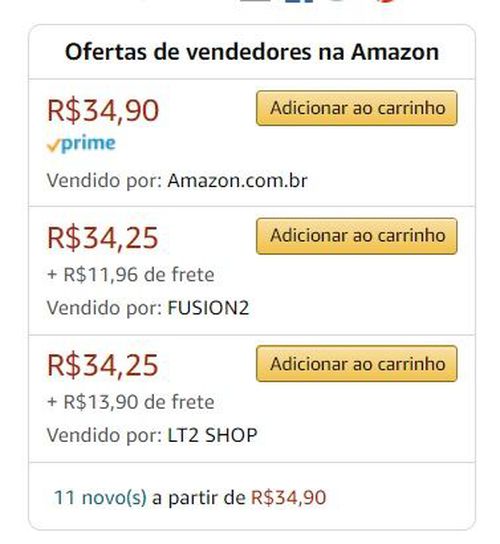Open the FUSION2 seller page
The height and width of the screenshot is (544, 500).
[208, 308]
